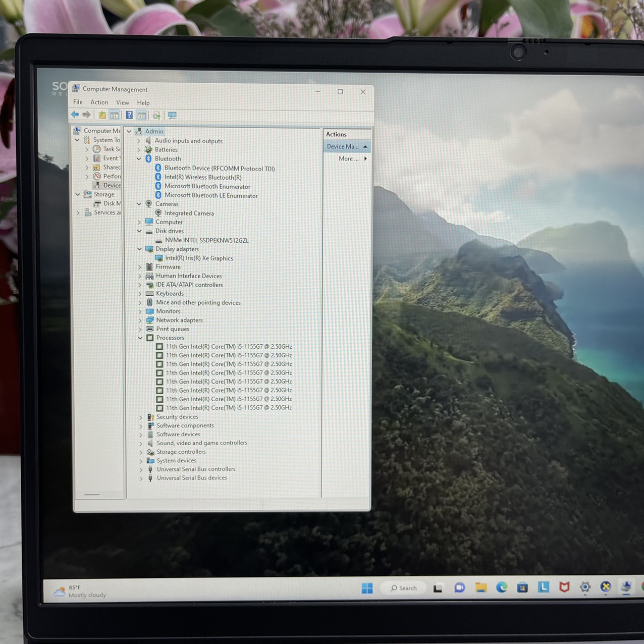Screen dimensions: 644x644
Task: Scan for hardware changes via the monitor icon
Action: pyautogui.click(x=172, y=116)
